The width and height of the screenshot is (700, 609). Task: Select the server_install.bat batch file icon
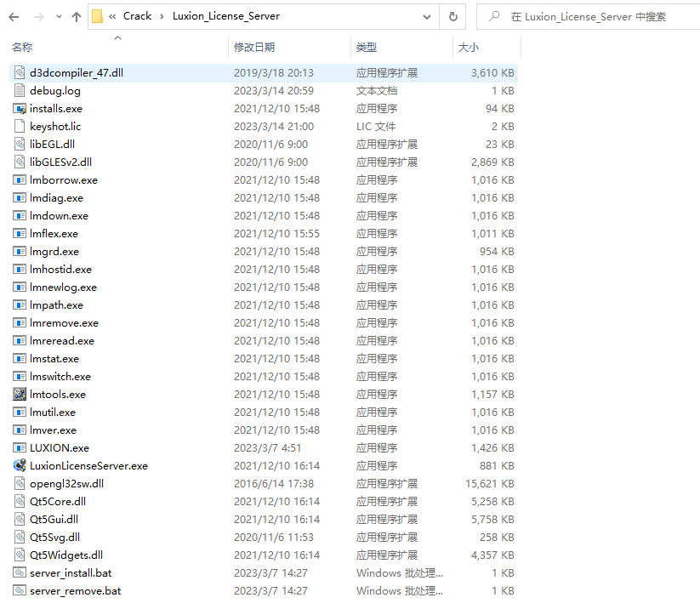click(x=20, y=572)
